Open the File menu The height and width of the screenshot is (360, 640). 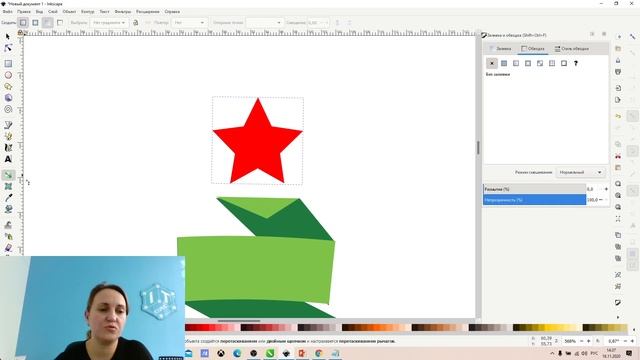click(x=7, y=12)
